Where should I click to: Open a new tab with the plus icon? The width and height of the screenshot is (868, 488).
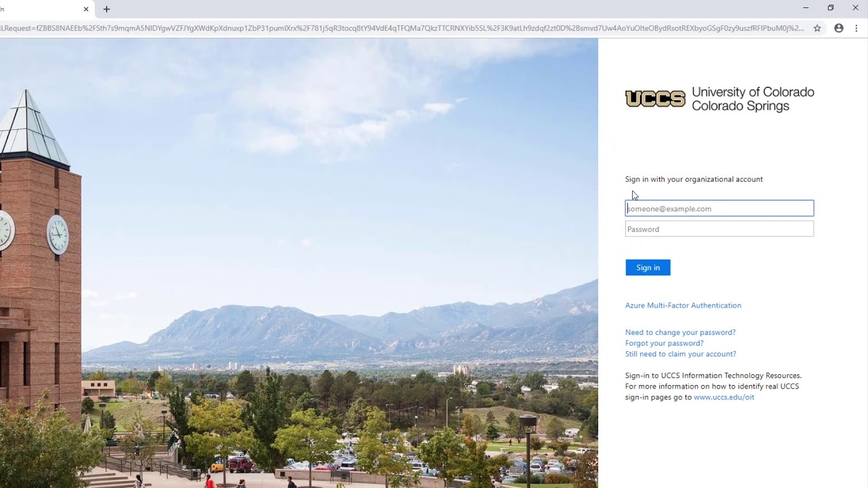(x=106, y=9)
